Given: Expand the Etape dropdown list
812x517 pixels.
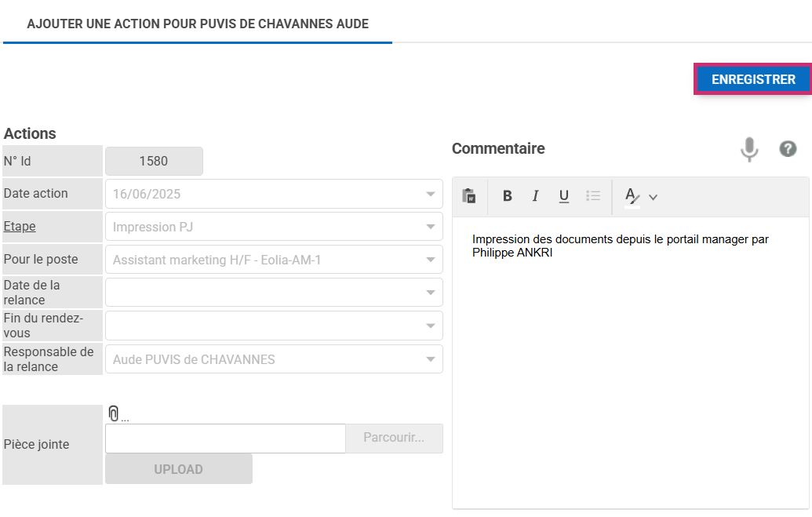Looking at the screenshot, I should [430, 227].
